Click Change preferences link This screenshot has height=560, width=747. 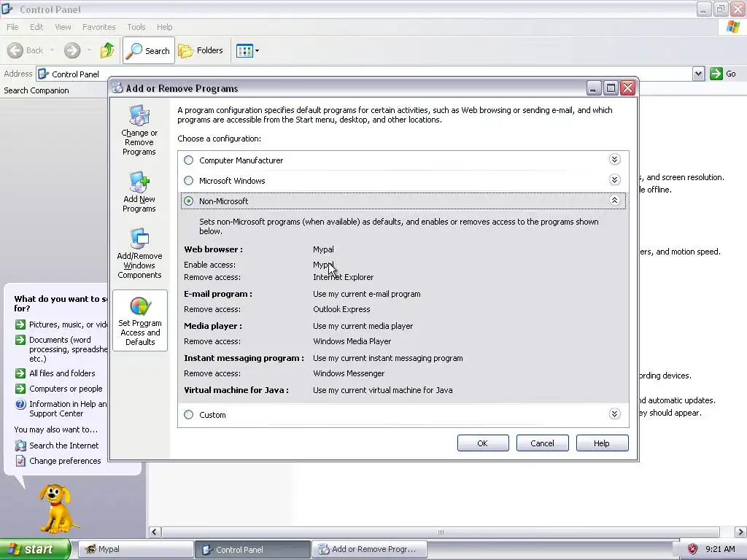[65, 461]
